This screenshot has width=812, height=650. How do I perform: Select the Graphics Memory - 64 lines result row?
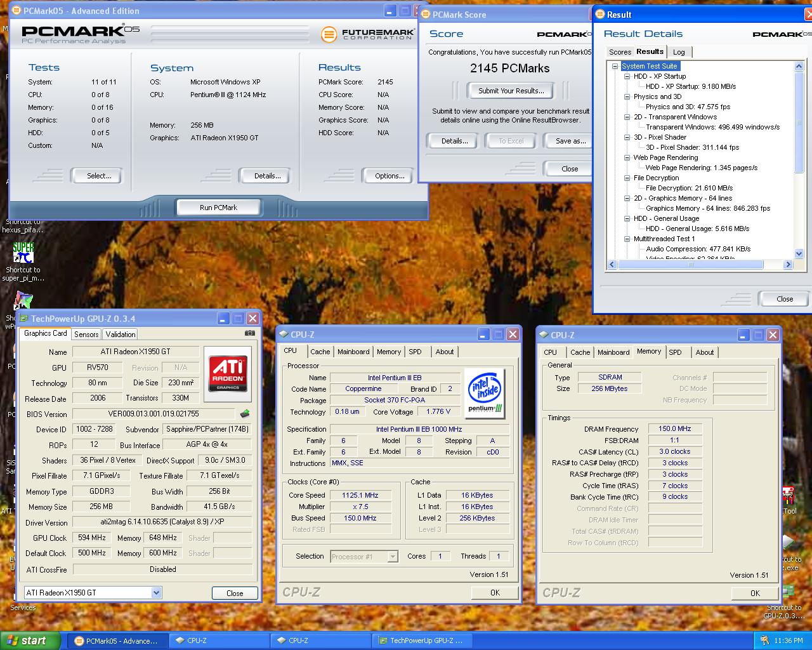pyautogui.click(x=708, y=208)
